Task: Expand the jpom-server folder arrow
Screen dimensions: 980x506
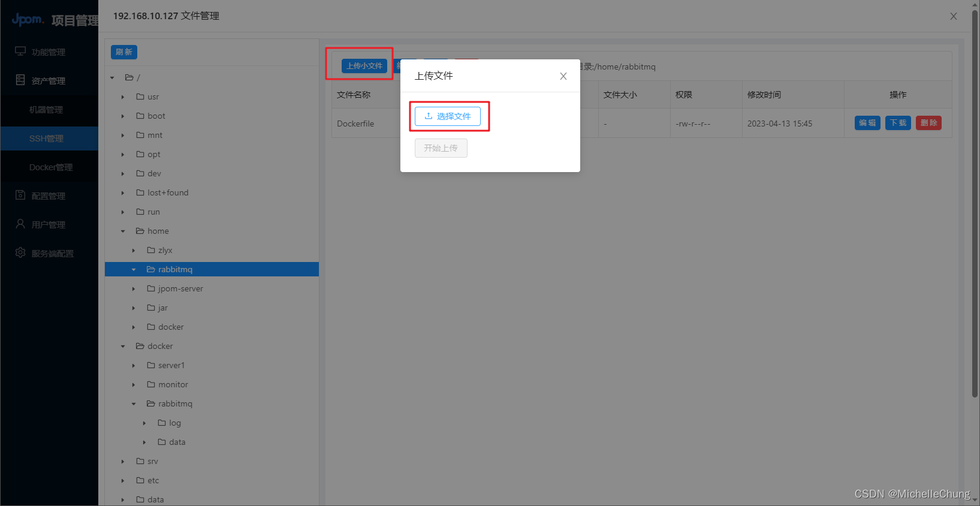Action: tap(134, 288)
